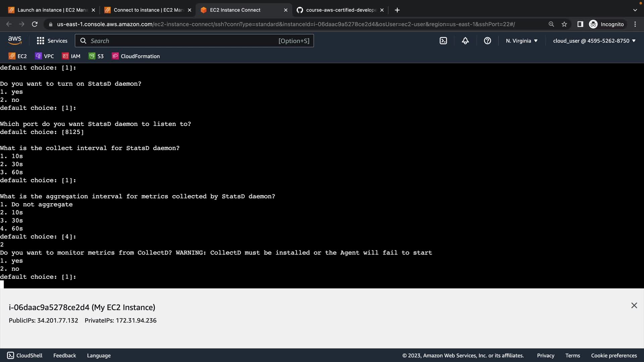Screen dimensions: 644x362
Task: Open Cookie preferences in footer
Action: pyautogui.click(x=613, y=356)
